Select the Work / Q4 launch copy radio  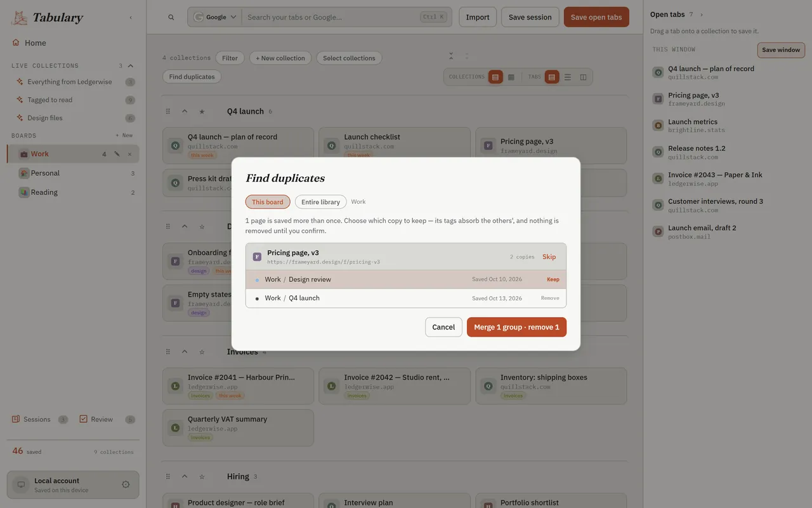(257, 298)
